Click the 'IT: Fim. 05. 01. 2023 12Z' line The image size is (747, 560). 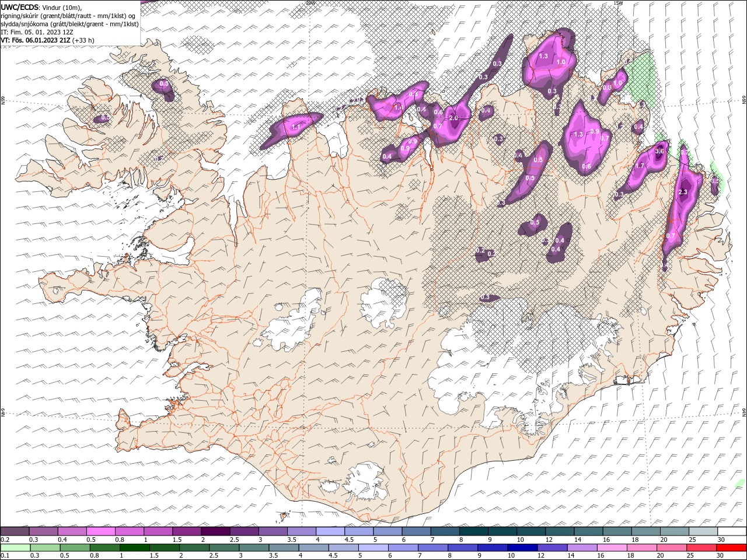[x=37, y=32]
